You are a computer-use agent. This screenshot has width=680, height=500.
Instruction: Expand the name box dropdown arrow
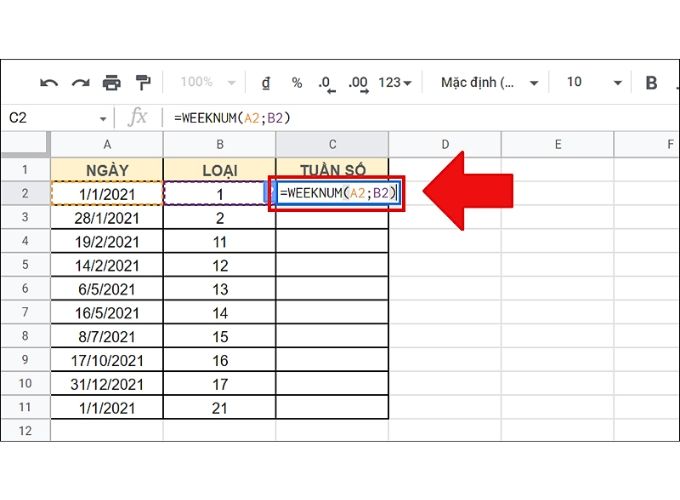[103, 118]
